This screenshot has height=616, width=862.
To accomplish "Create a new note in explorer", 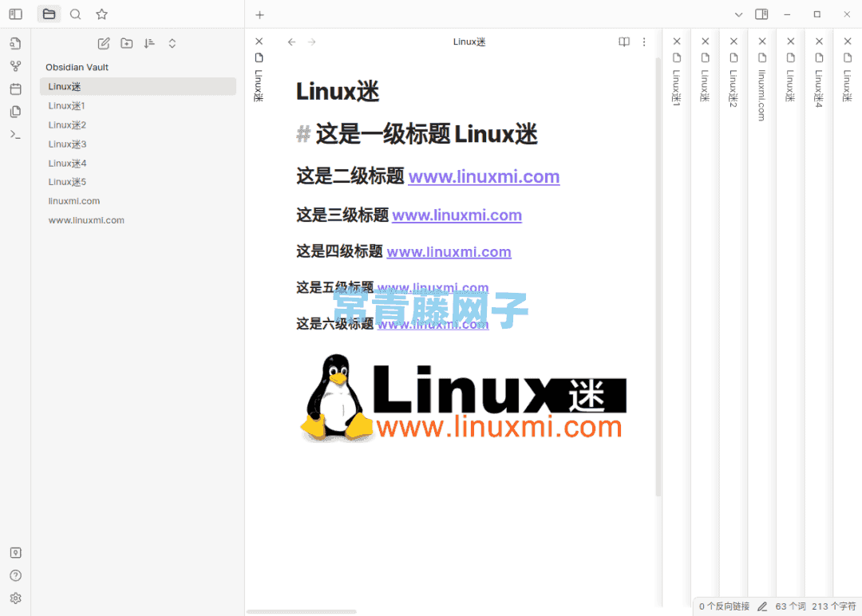I will (104, 43).
